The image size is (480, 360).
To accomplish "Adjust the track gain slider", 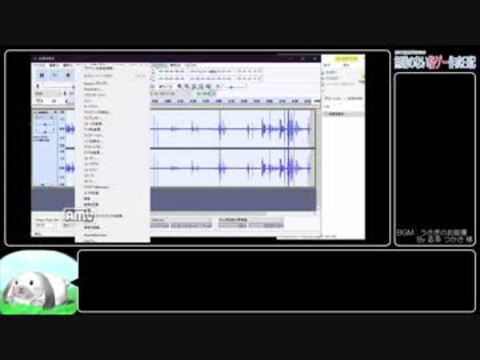I will tap(45, 124).
